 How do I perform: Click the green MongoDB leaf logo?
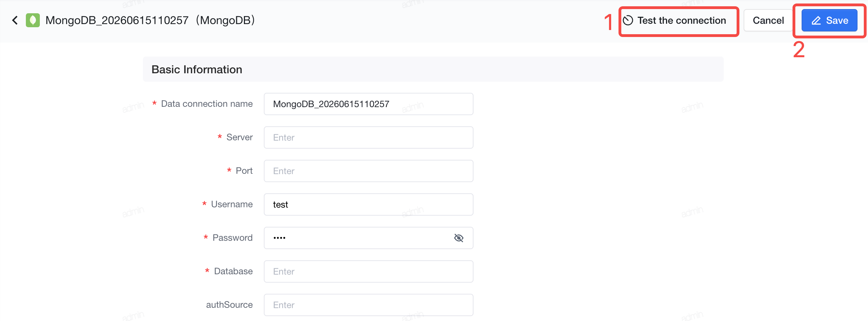pos(33,20)
